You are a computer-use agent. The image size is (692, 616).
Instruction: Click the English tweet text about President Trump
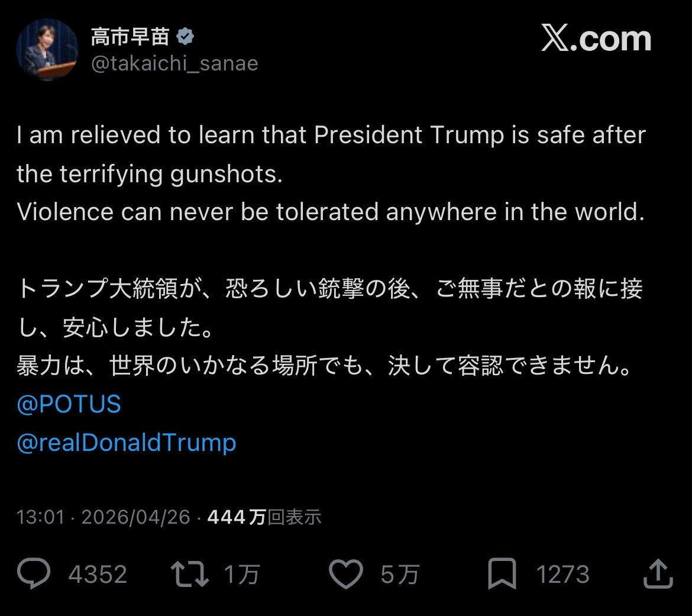click(331, 173)
